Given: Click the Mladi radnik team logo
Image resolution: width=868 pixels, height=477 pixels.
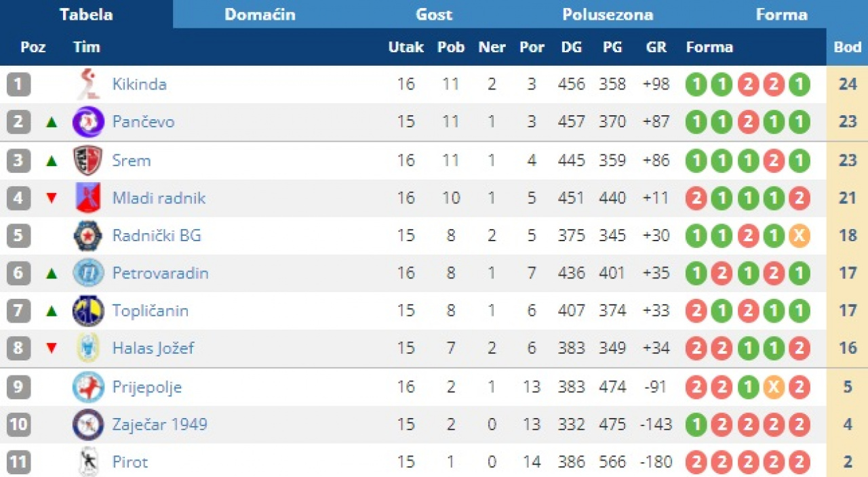Looking at the screenshot, I should click(x=88, y=198).
